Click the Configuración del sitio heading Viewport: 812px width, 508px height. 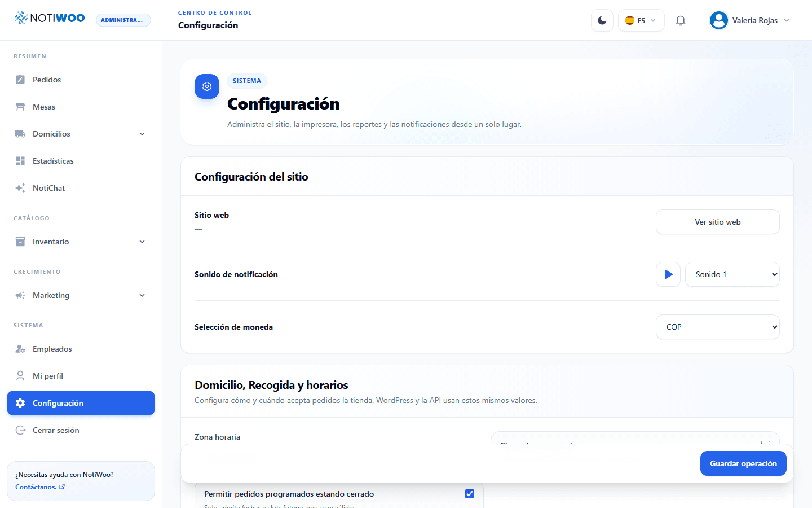click(251, 177)
